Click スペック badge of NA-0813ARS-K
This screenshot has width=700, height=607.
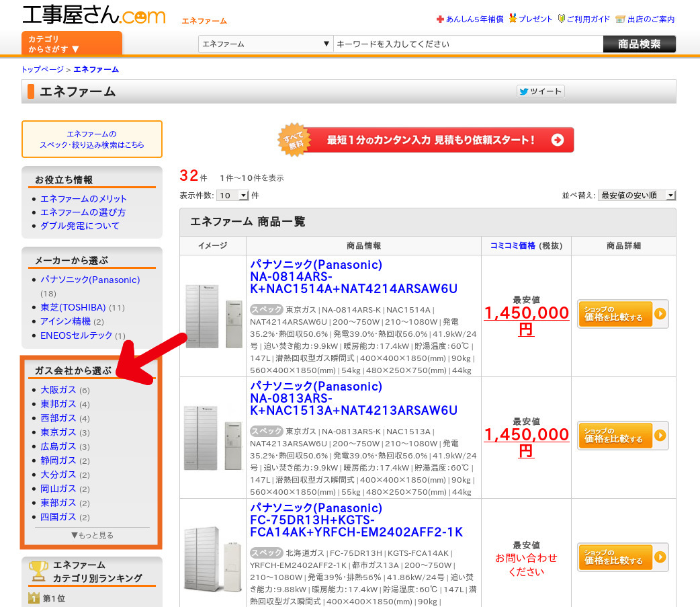tap(267, 431)
